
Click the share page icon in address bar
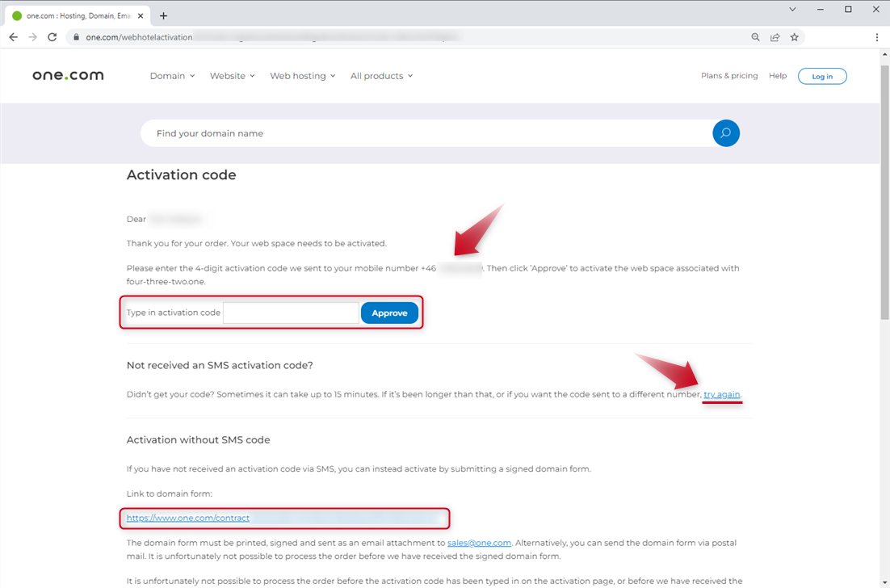pos(775,37)
